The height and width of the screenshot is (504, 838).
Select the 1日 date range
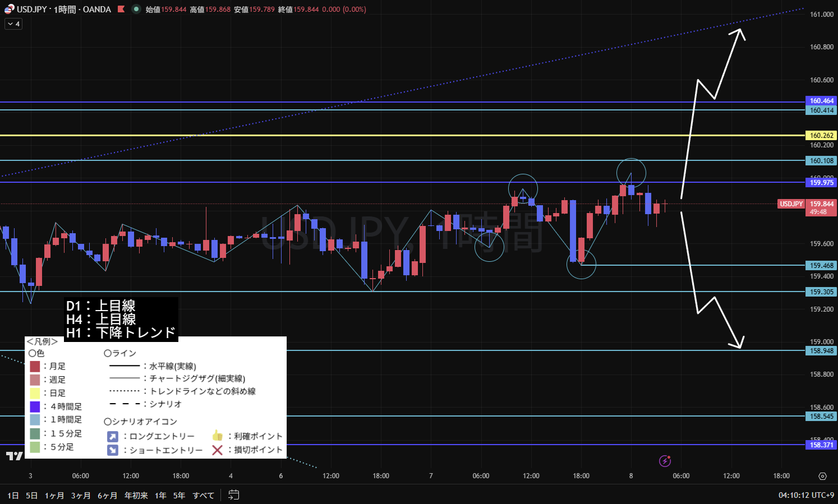click(x=13, y=496)
